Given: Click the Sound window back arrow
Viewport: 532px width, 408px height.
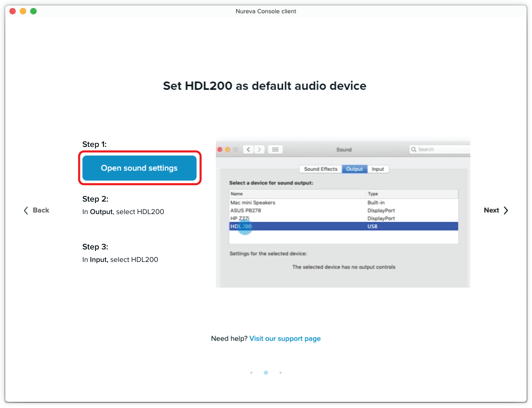Looking at the screenshot, I should point(248,149).
